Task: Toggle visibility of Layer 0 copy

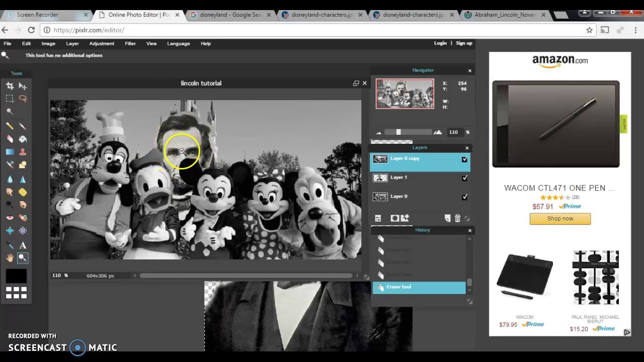Action: click(464, 159)
